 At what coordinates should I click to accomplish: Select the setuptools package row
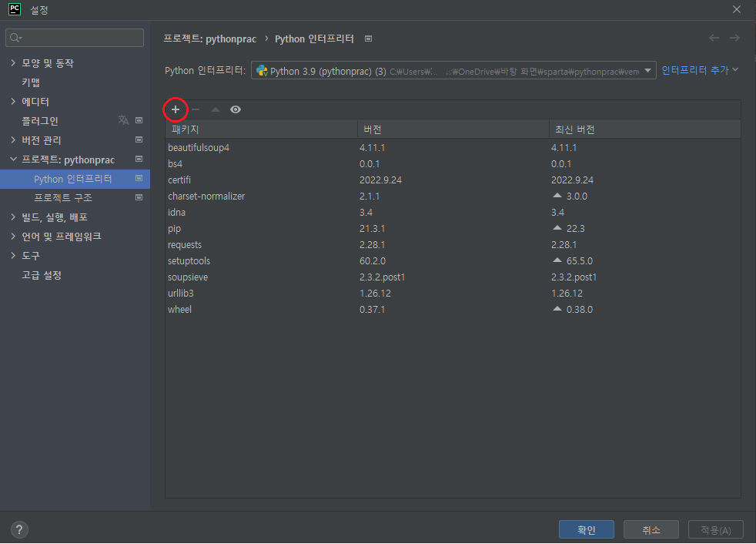[453, 260]
